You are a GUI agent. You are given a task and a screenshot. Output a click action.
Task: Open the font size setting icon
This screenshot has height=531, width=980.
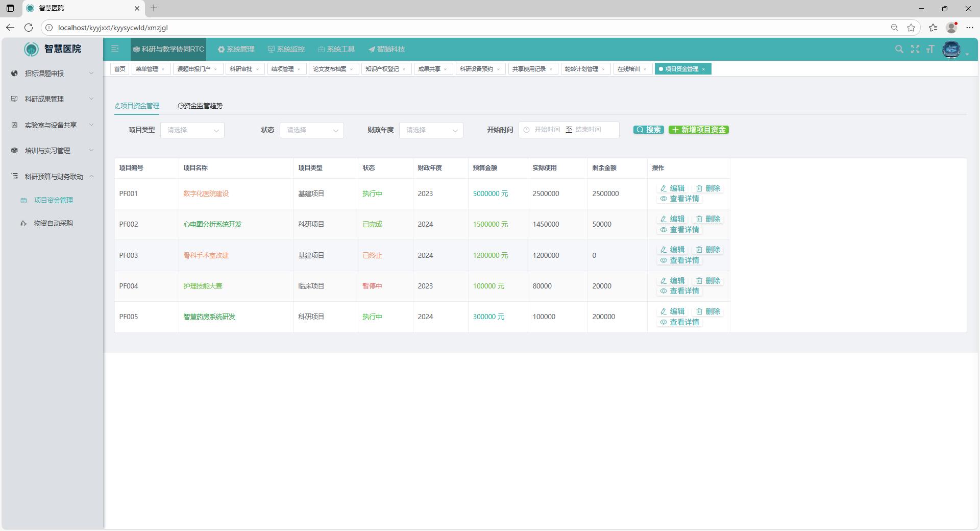tap(930, 49)
